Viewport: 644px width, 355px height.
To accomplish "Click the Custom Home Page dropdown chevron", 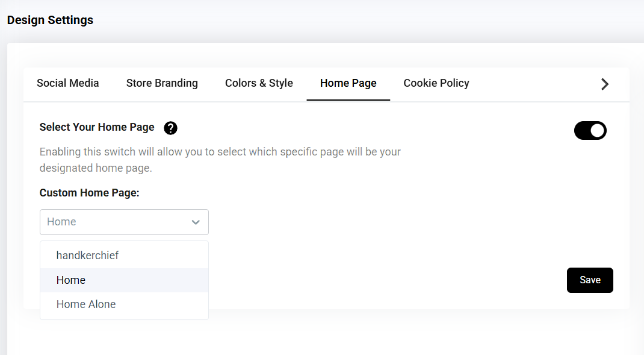I will (196, 222).
